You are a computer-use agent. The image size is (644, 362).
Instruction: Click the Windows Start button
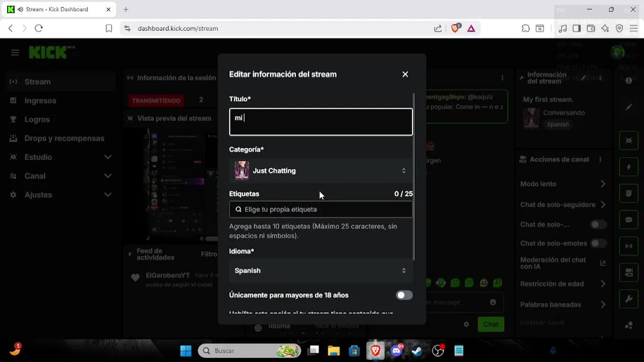coord(186,350)
